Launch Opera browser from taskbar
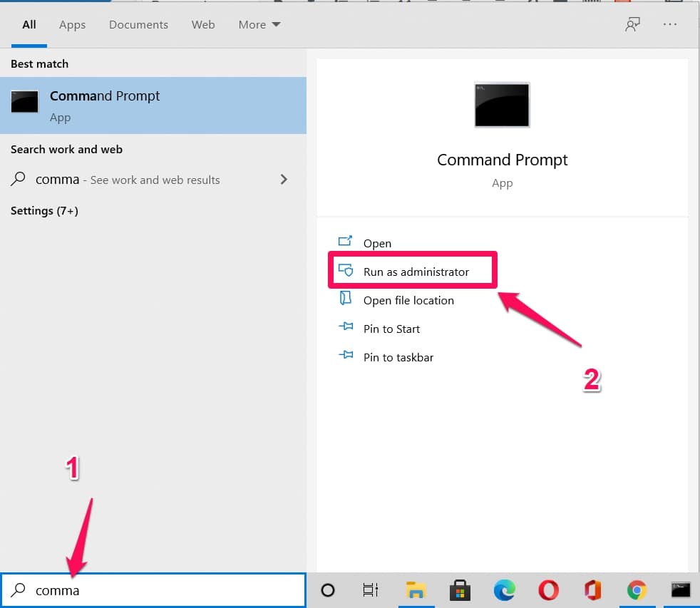The height and width of the screenshot is (608, 700). (x=548, y=590)
